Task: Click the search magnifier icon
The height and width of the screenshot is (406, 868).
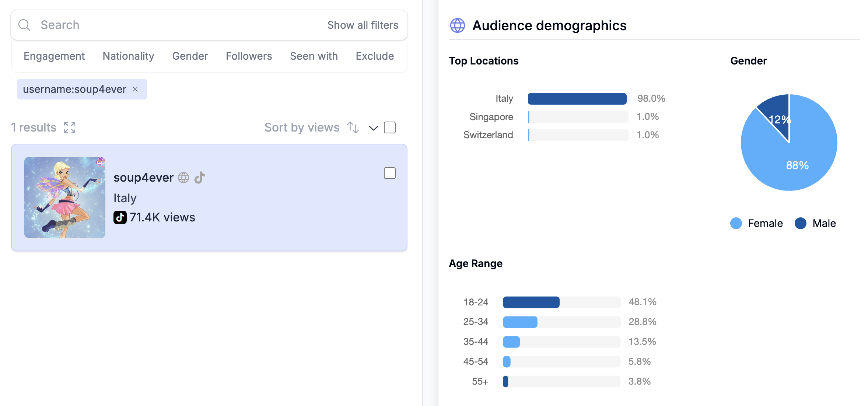Action: pos(24,25)
